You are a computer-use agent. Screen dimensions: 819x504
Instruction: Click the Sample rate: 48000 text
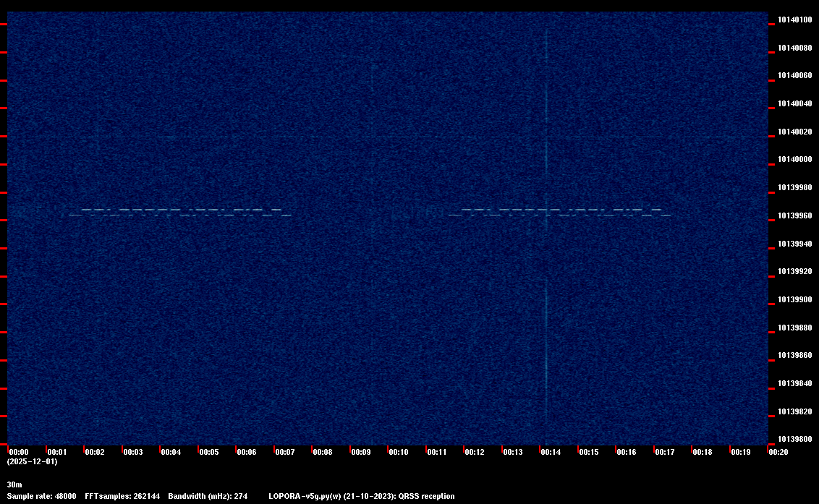point(41,496)
